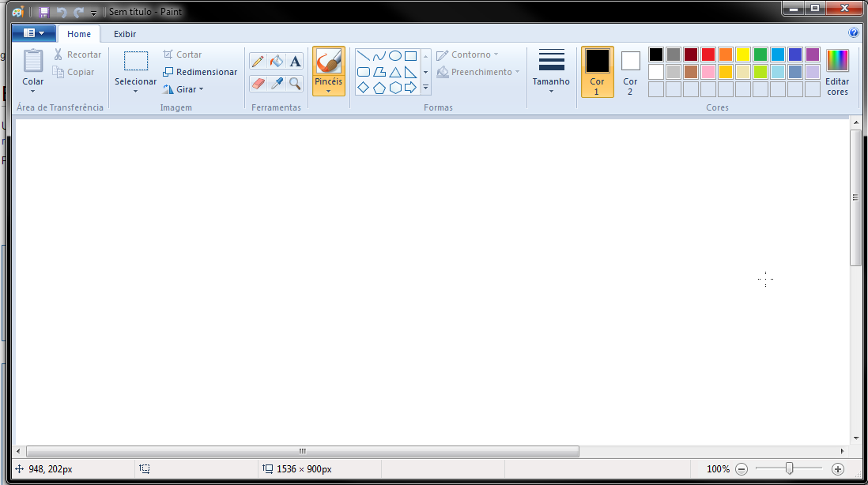Pick the purple color swatch
This screenshot has height=485, width=868.
[812, 55]
